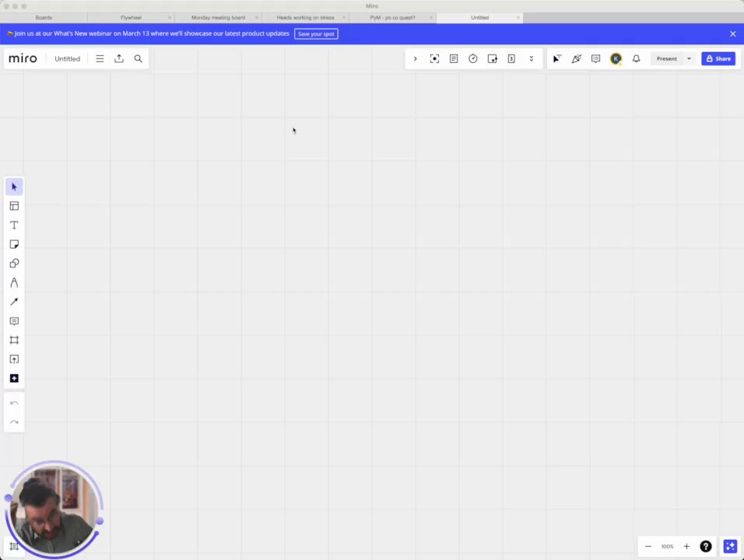Screen dimensions: 744x560
Task: Dismiss the webinar banner
Action: click(732, 33)
